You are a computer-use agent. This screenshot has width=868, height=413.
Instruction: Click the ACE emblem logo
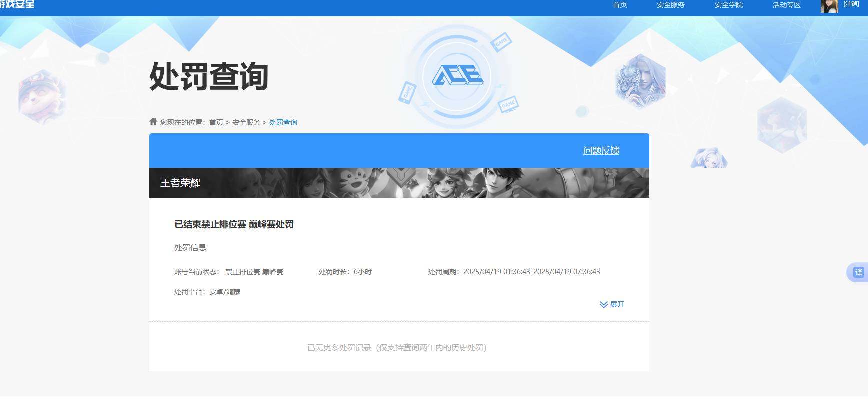point(458,76)
